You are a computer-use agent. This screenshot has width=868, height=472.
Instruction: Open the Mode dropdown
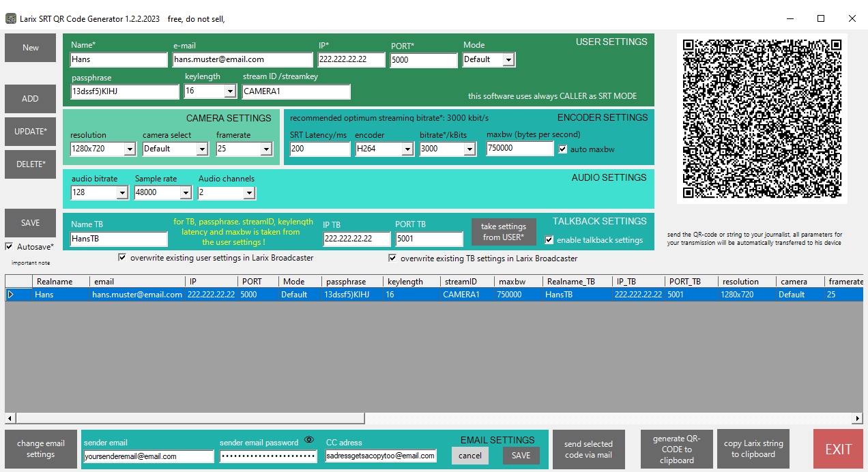pos(508,60)
